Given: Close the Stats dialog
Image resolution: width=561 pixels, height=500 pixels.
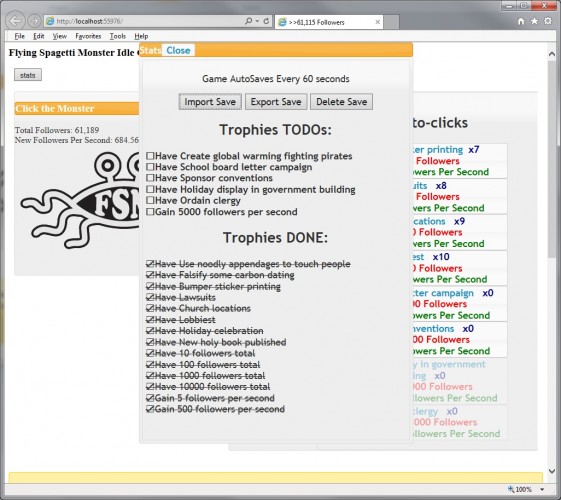Looking at the screenshot, I should [x=178, y=50].
